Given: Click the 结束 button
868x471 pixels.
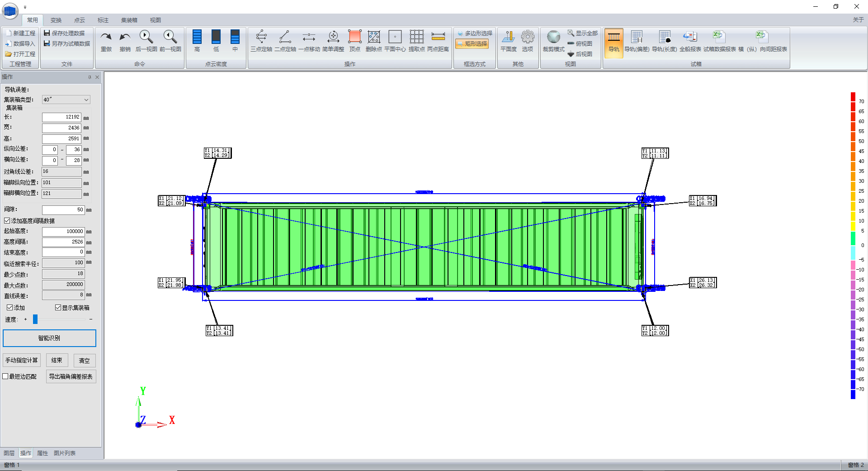Looking at the screenshot, I should click(57, 360).
